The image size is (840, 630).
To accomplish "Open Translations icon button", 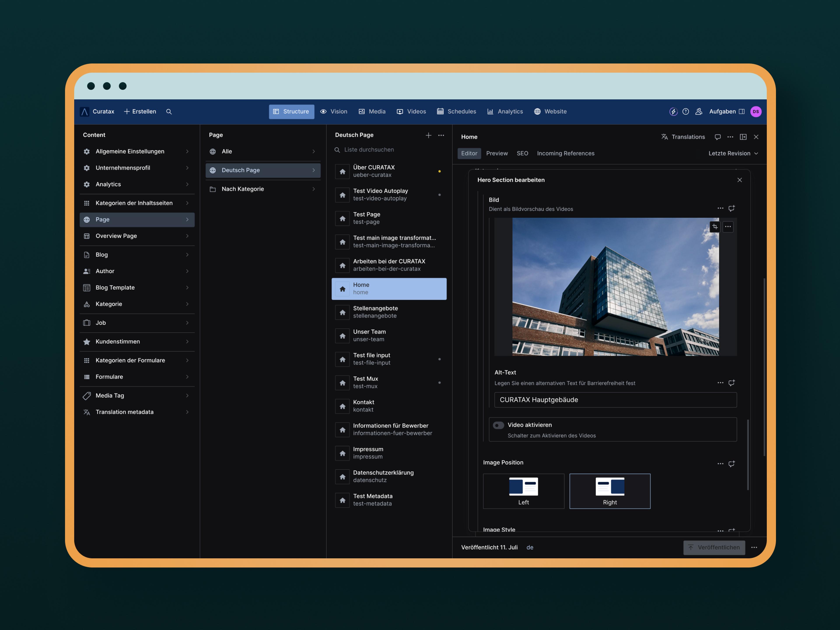I will coord(683,137).
